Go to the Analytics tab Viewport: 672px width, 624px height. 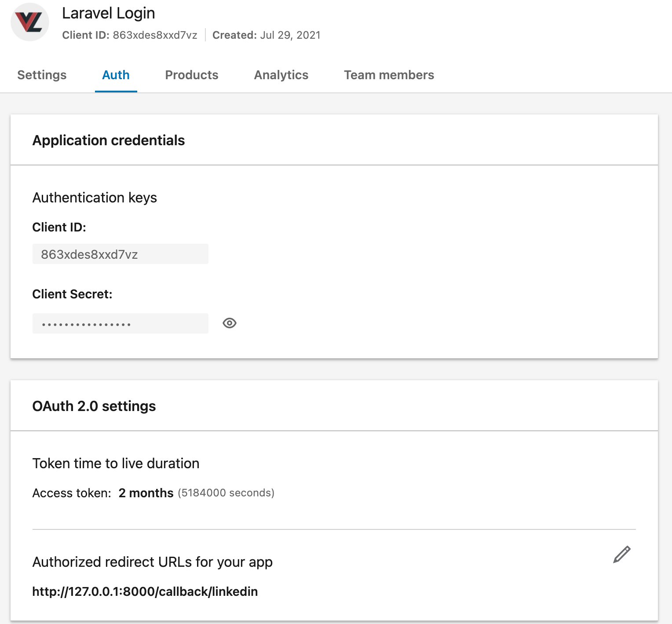click(281, 75)
